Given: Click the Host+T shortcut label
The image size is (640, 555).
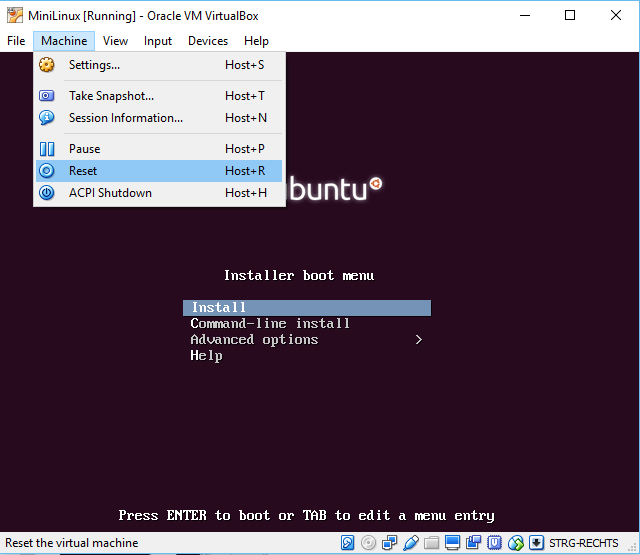Looking at the screenshot, I should 245,96.
